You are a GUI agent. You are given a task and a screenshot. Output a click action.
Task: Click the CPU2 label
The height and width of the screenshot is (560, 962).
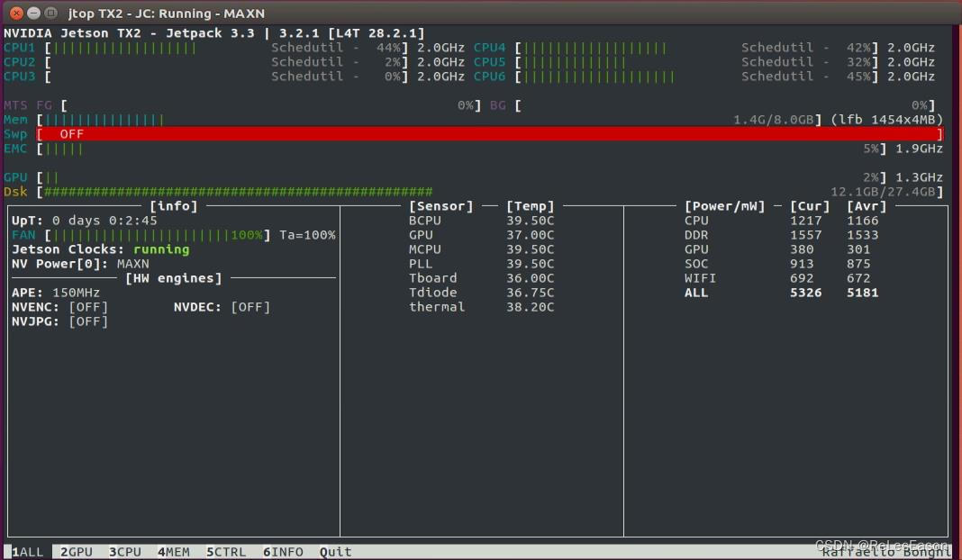click(x=19, y=62)
